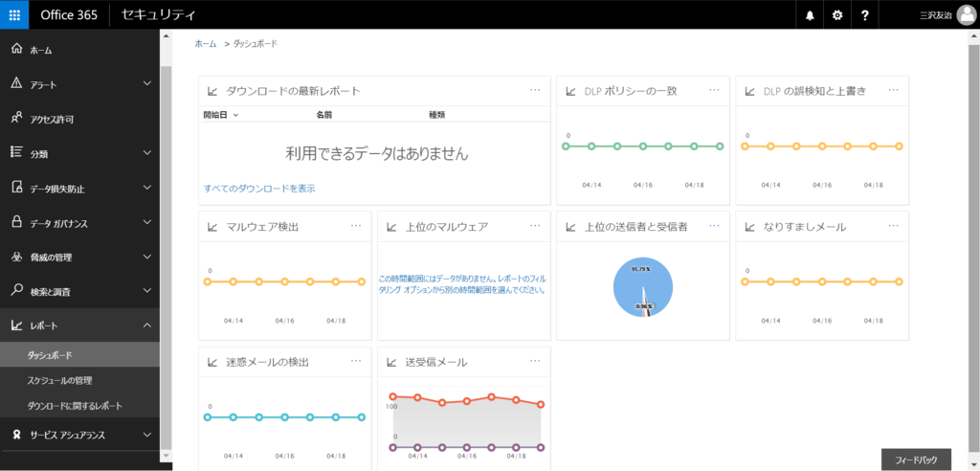Click the サービス アシュアランス ribbon icon
The height and width of the screenshot is (471, 980).
pyautogui.click(x=17, y=435)
